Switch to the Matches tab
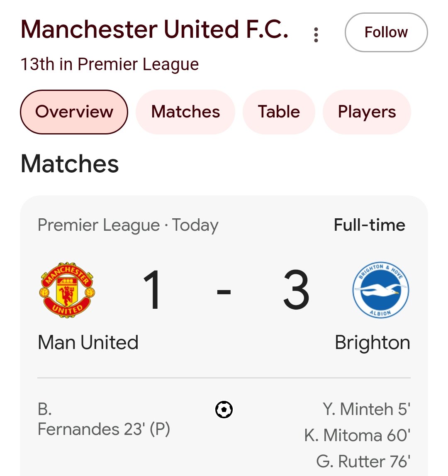The height and width of the screenshot is (476, 448). click(x=185, y=112)
